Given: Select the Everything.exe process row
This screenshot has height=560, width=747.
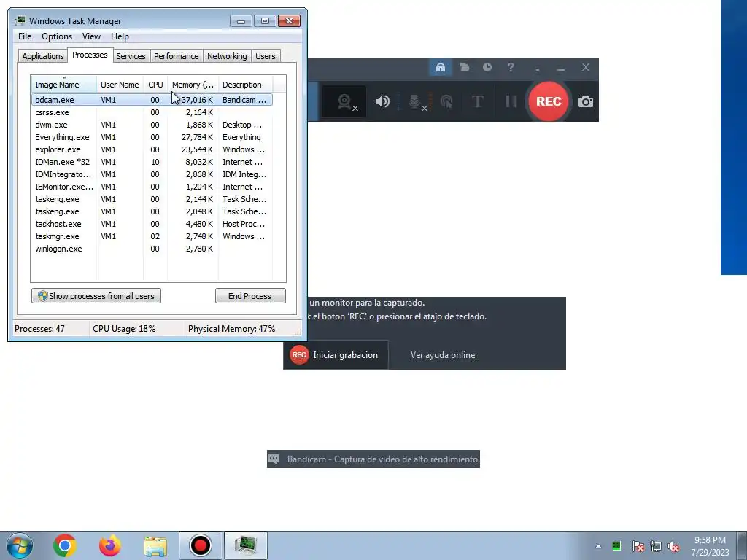Looking at the screenshot, I should point(152,137).
